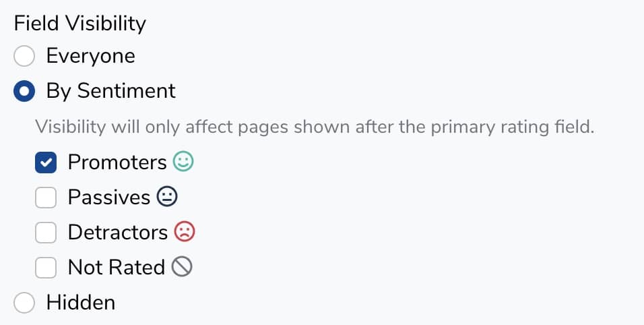This screenshot has width=644, height=325.
Task: Click the Passives label text
Action: 108,197
